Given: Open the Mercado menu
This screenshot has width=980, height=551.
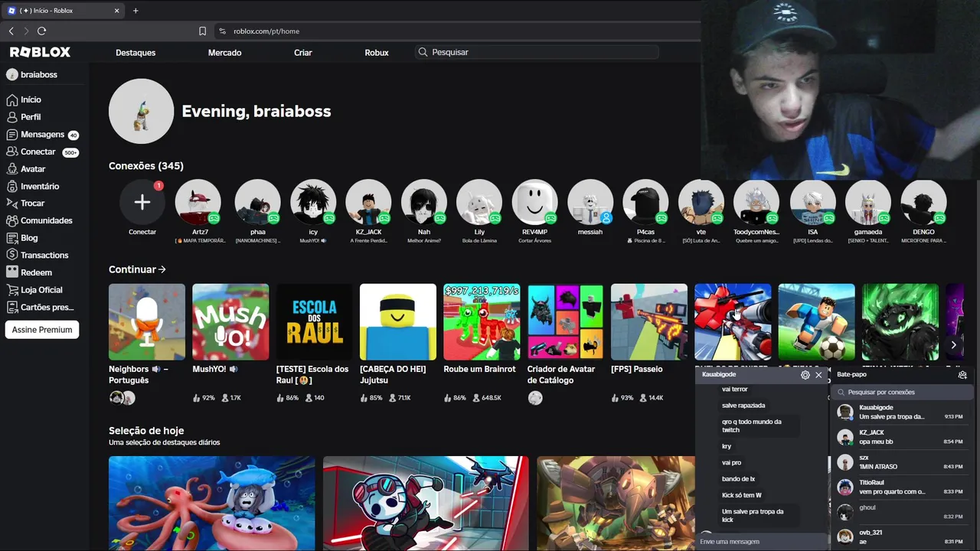Looking at the screenshot, I should [224, 53].
